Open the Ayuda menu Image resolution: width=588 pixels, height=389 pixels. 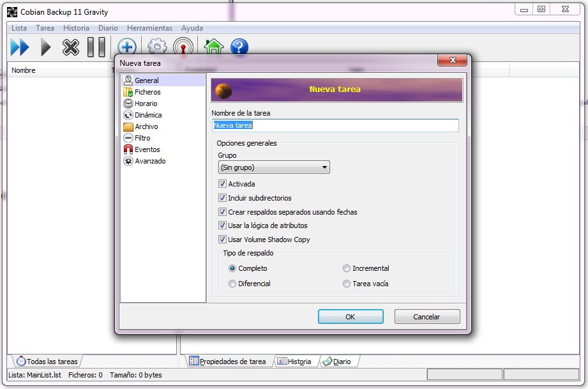(x=192, y=28)
